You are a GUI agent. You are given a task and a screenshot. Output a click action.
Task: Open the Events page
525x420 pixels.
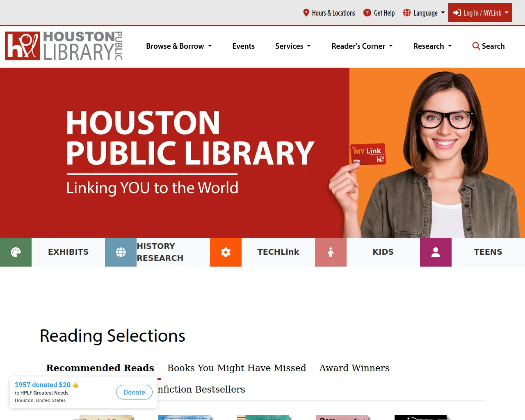(x=244, y=46)
